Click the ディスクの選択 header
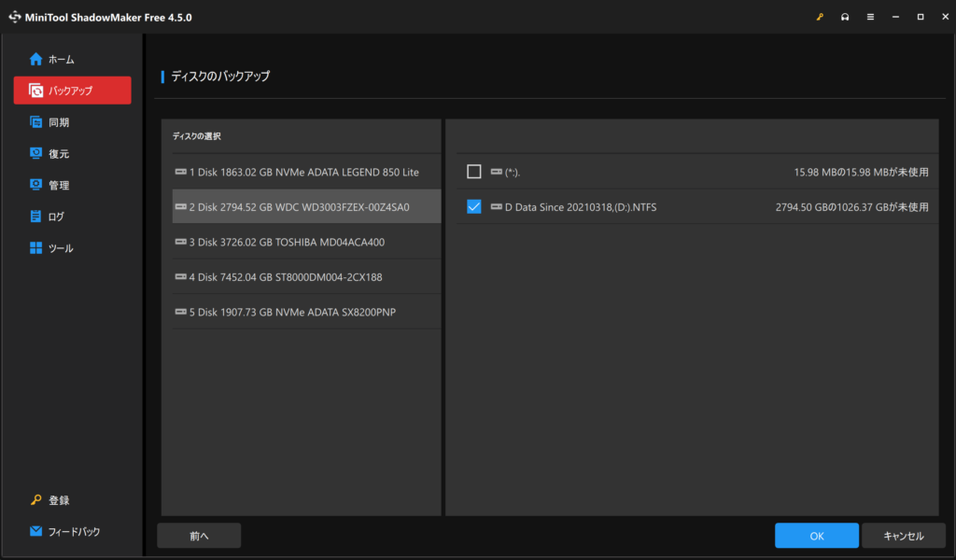This screenshot has width=956, height=560. 196,136
